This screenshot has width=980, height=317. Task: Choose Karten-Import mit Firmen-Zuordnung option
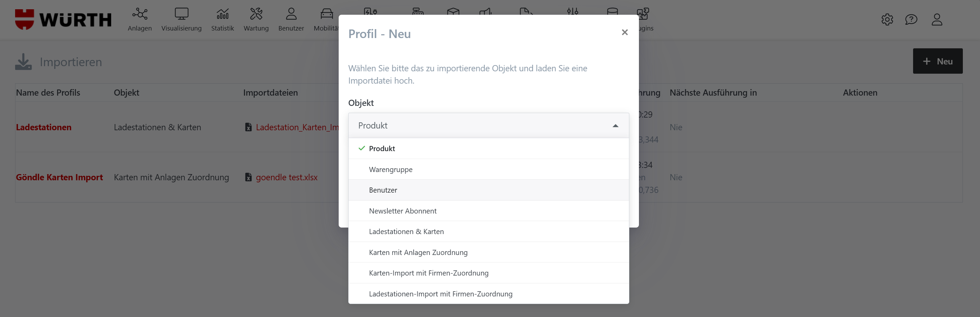click(x=428, y=273)
